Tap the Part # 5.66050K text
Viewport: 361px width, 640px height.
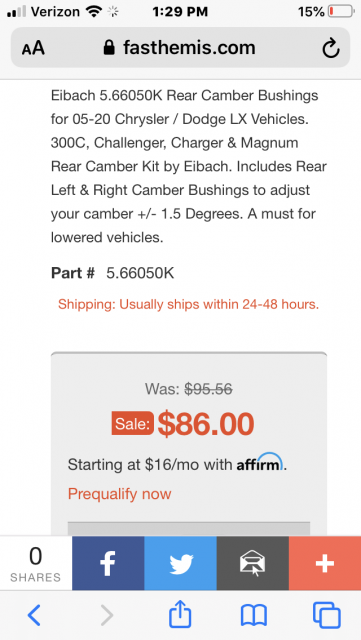(112, 273)
